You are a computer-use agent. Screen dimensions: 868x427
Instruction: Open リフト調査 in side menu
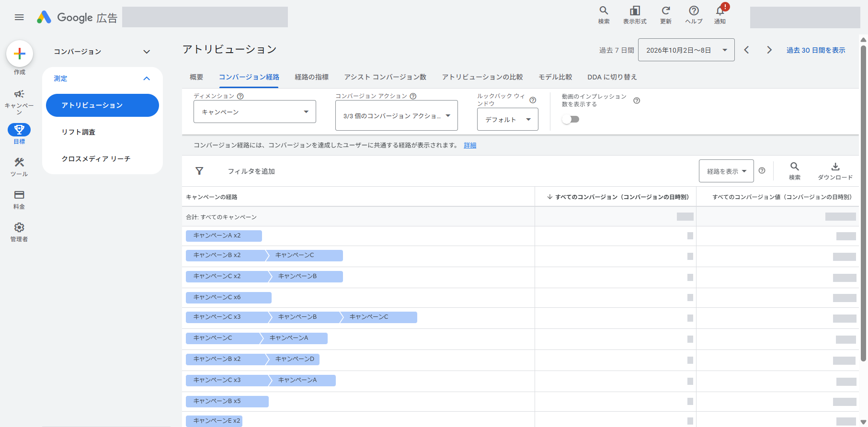[103, 132]
